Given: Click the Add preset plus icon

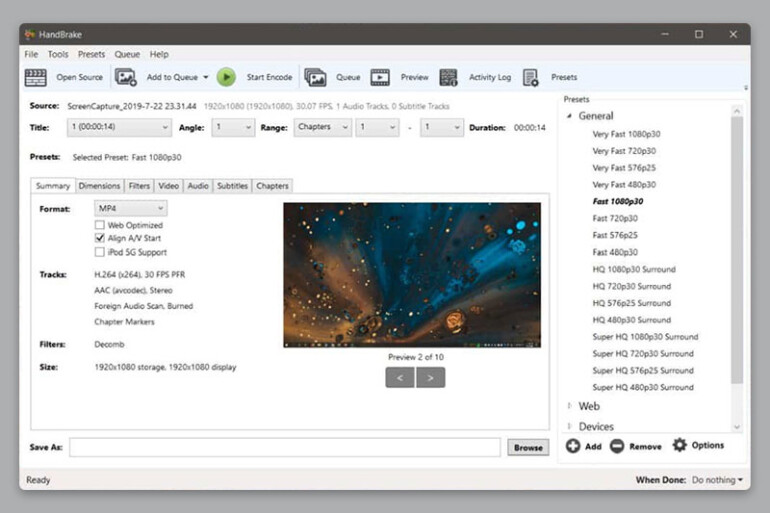Looking at the screenshot, I should pos(573,446).
